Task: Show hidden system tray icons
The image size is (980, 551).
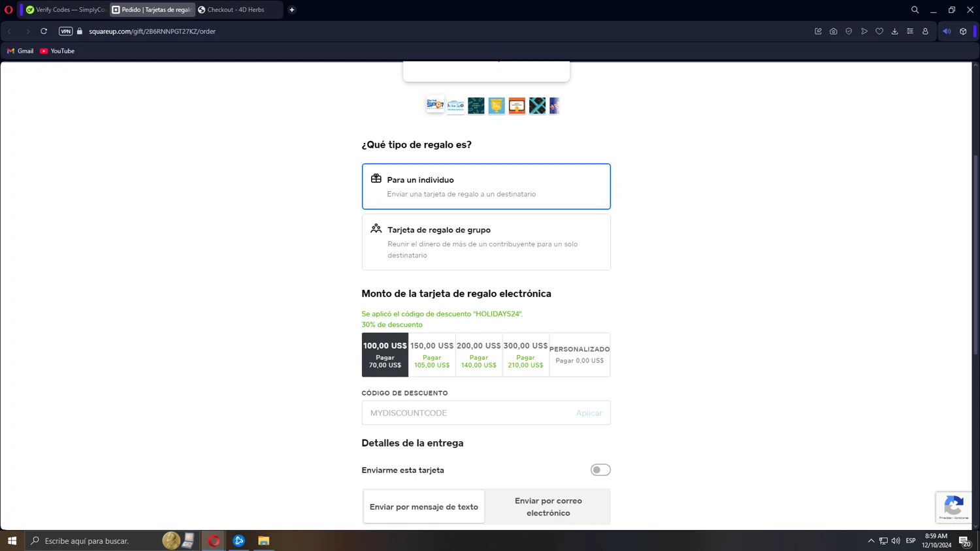Action: [x=871, y=541]
